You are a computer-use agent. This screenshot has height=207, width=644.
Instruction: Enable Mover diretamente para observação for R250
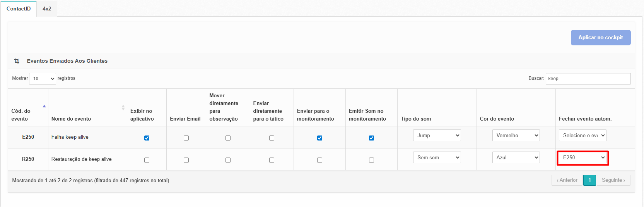228,160
